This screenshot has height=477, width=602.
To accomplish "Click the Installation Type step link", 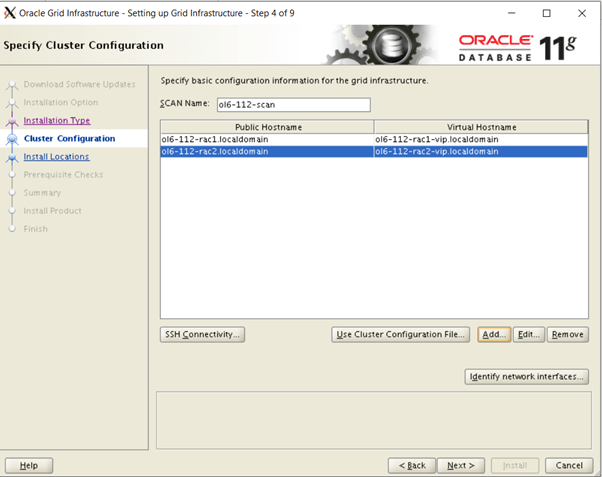I will 56,120.
